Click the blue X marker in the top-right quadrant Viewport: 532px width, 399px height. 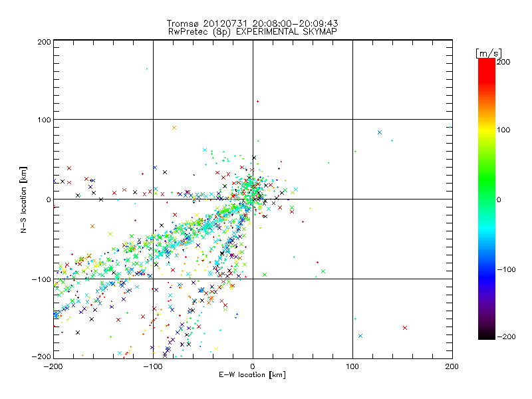click(380, 132)
